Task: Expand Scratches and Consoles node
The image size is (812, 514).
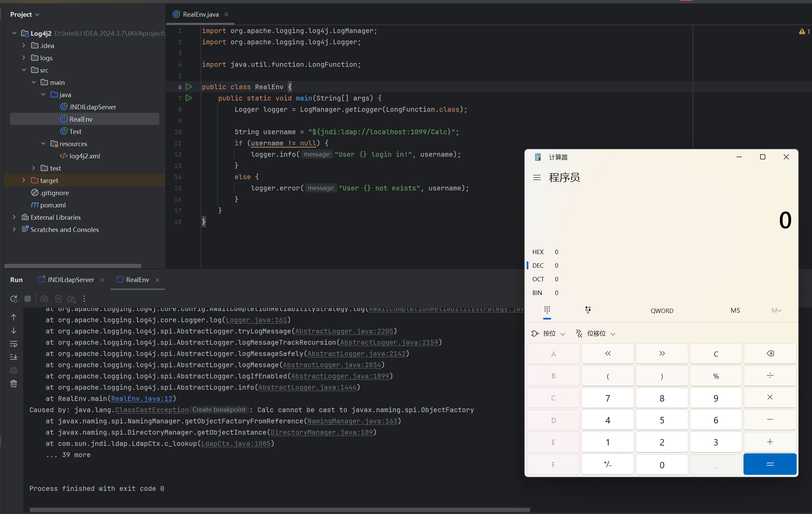Action: 14,229
